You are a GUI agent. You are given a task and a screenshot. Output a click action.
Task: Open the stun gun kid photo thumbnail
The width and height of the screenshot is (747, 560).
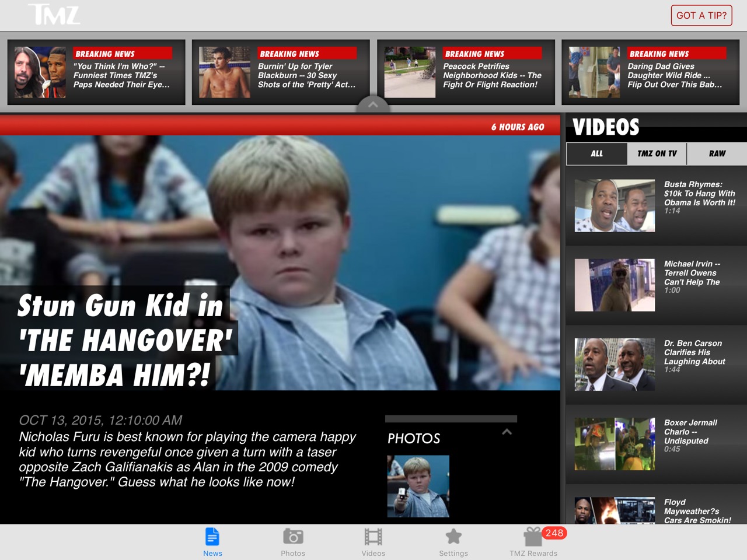click(x=418, y=486)
